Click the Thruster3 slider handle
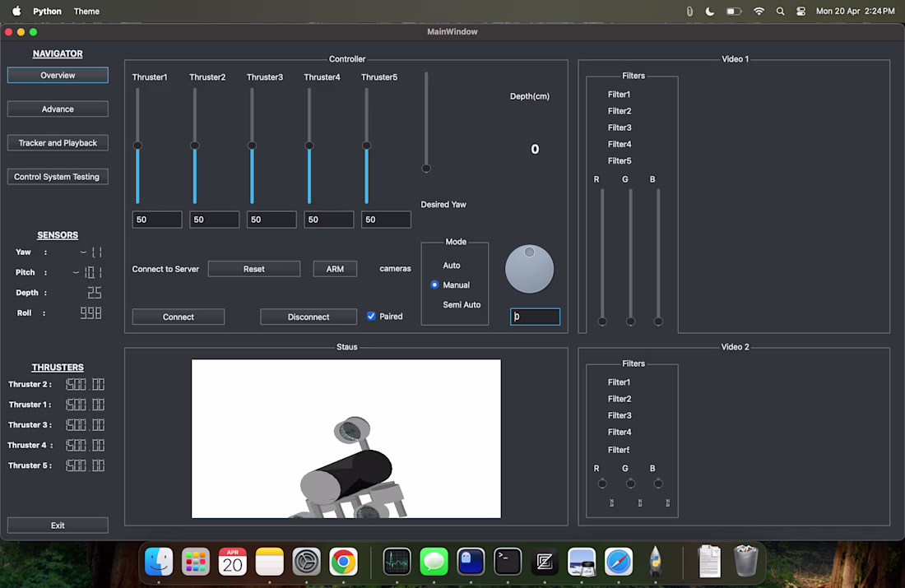905x588 pixels. 252,146
